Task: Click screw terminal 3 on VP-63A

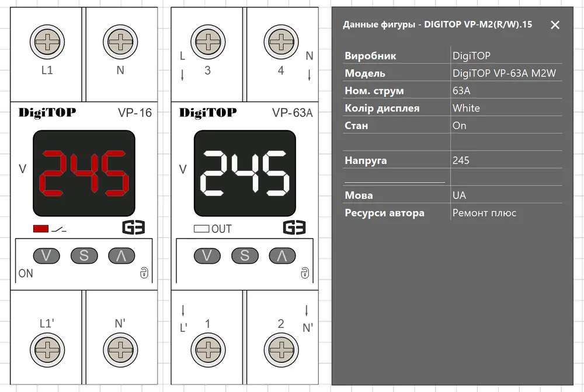Action: [208, 42]
